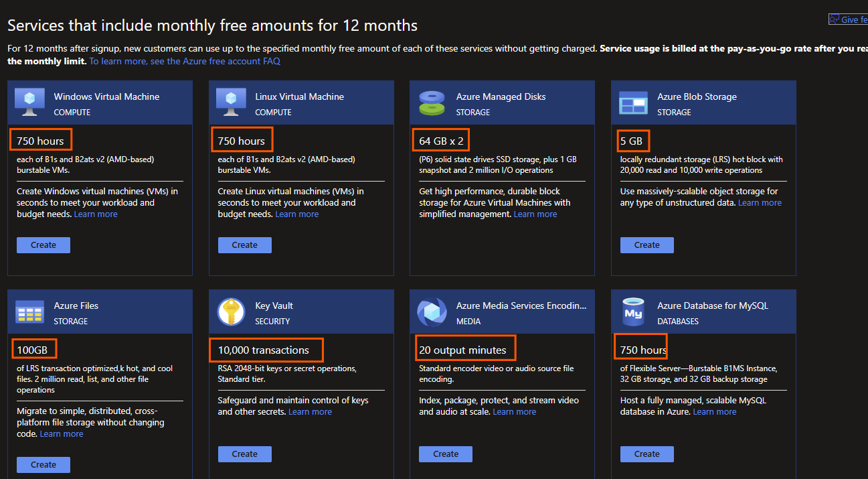Screen dimensions: 868x479
Task: Click the Windows Virtual Machine icon
Action: point(29,102)
